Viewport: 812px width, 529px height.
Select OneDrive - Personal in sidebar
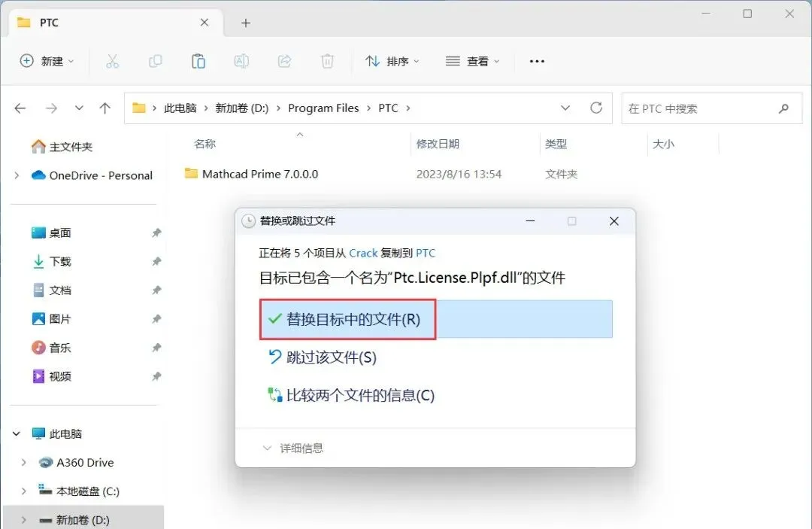pos(92,175)
